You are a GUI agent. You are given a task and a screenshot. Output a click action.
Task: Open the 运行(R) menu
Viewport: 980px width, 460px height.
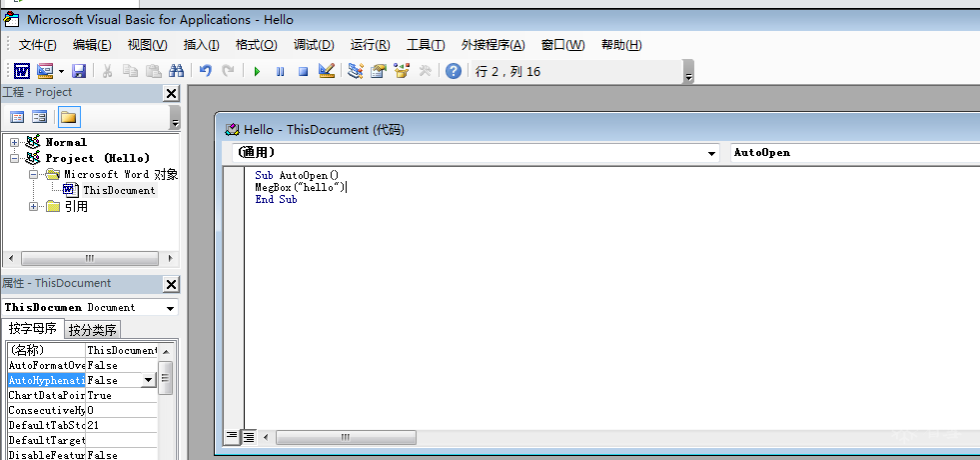point(370,45)
